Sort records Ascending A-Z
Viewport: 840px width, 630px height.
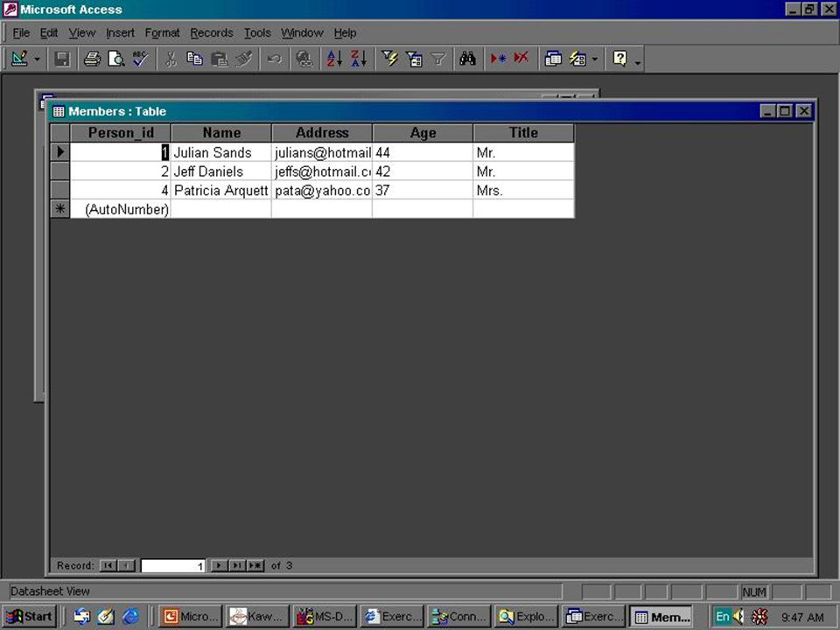pos(334,59)
